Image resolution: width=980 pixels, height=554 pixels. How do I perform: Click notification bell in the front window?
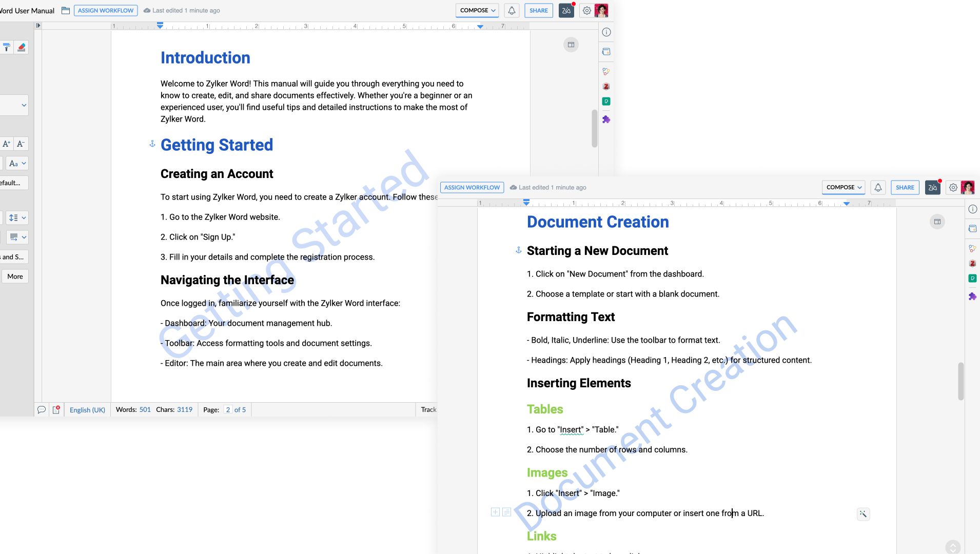[878, 187]
